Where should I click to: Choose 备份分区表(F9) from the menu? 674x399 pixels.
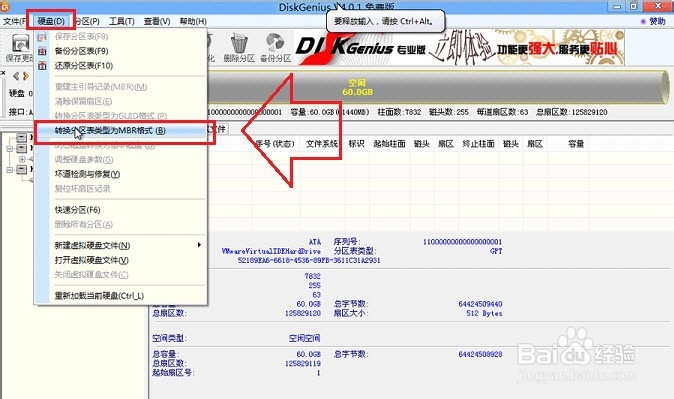(x=82, y=51)
